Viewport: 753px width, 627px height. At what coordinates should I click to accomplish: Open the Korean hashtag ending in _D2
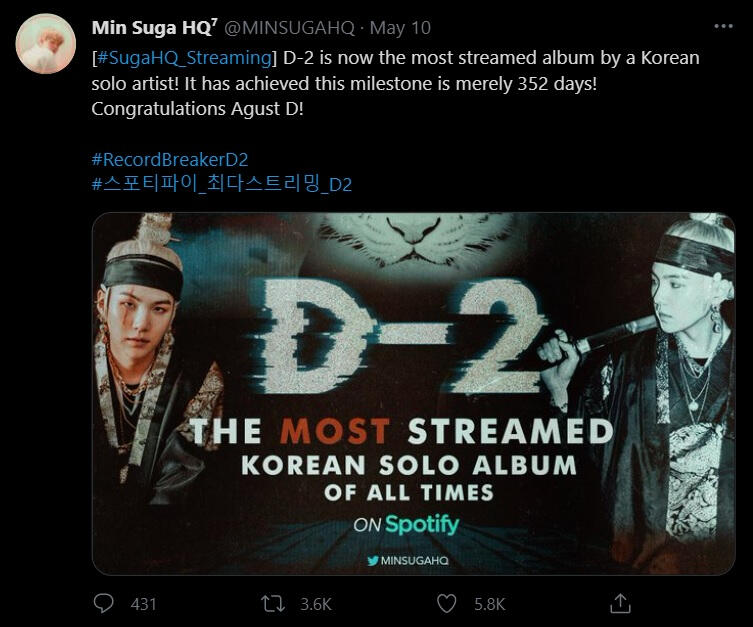[x=221, y=184]
